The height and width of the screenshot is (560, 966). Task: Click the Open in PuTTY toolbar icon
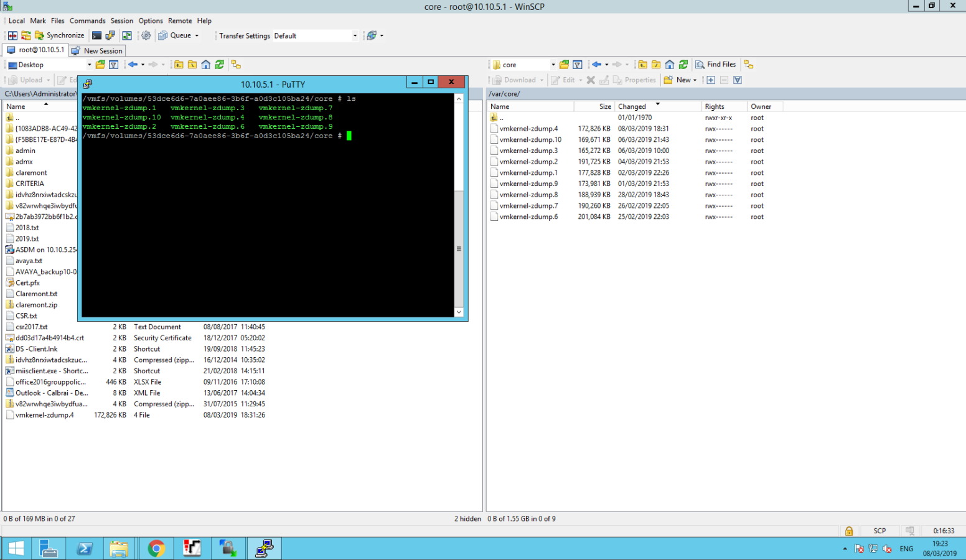[x=110, y=35]
